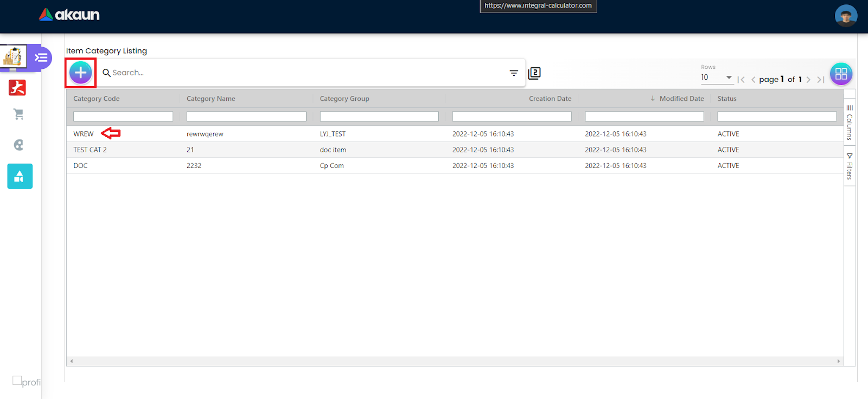The height and width of the screenshot is (399, 868).
Task: Open the shopping cart sidebar icon
Action: pos(18,114)
